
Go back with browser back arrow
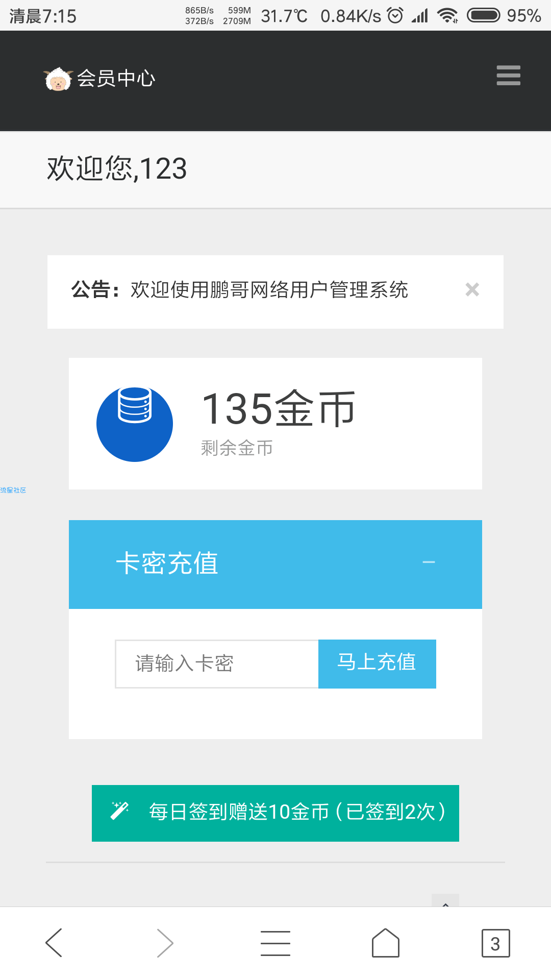point(54,943)
